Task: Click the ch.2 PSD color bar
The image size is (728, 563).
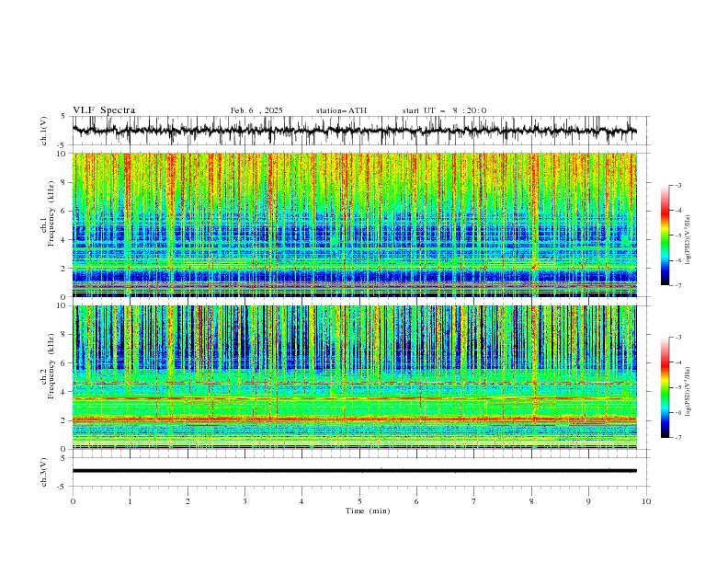Action: [x=665, y=387]
